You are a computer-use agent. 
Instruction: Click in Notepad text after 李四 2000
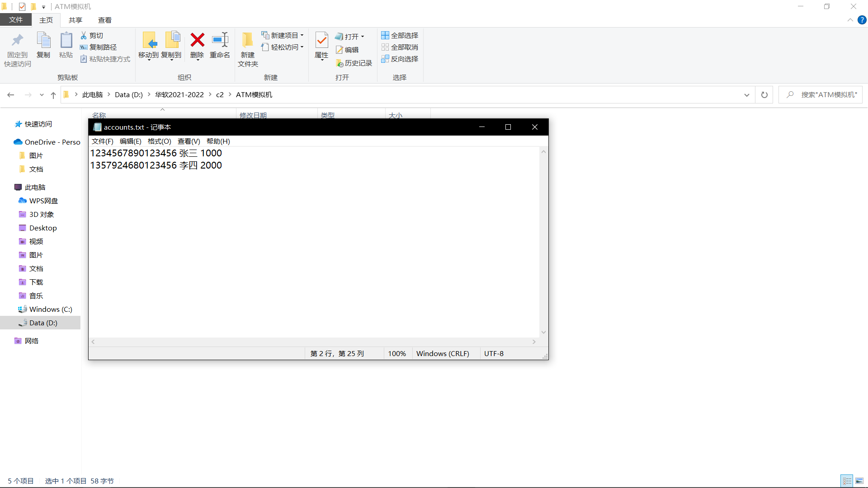point(223,165)
